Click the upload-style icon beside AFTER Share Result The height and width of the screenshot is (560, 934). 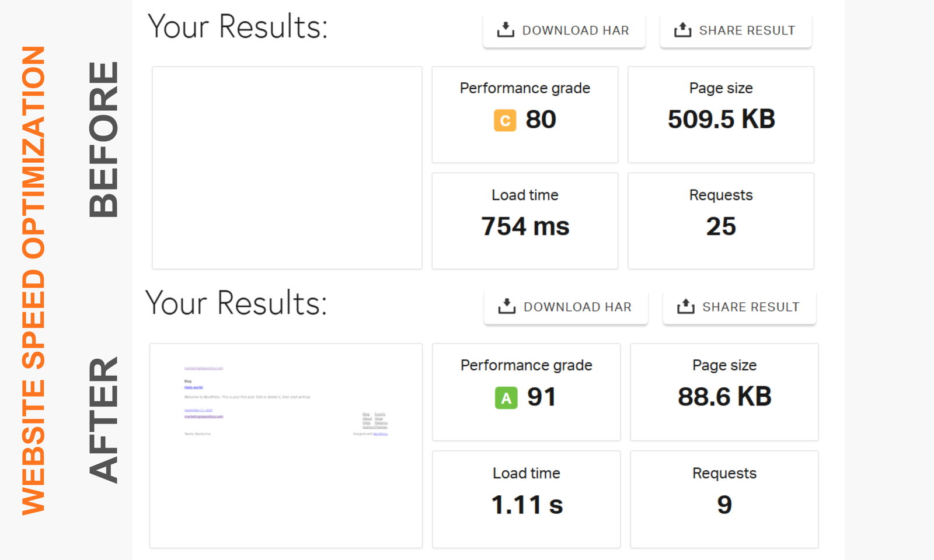684,306
